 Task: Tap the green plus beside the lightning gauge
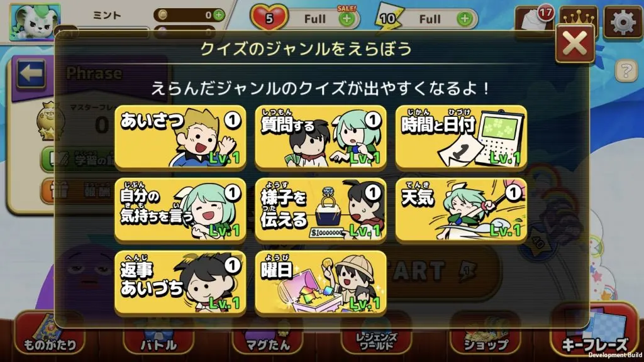(x=465, y=18)
